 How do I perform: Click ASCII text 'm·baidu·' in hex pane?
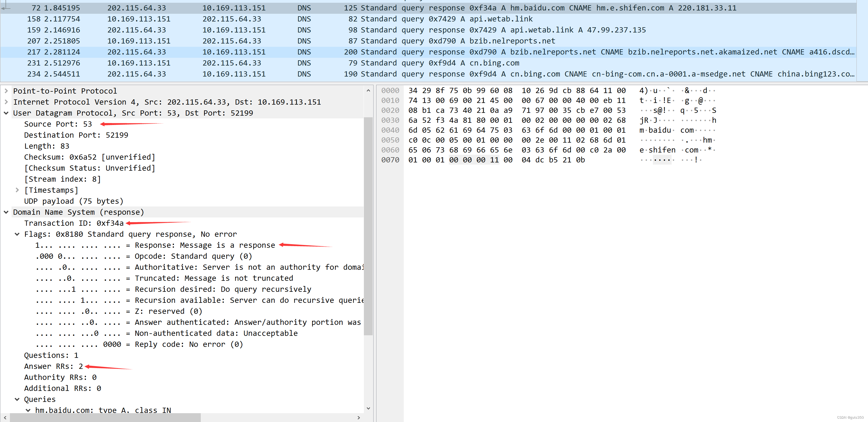657,130
